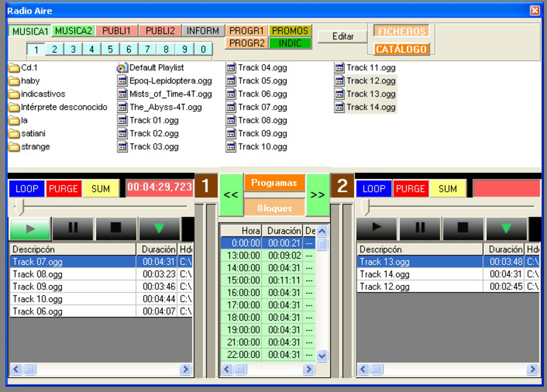
Task: Click the Editar button
Action: [343, 36]
